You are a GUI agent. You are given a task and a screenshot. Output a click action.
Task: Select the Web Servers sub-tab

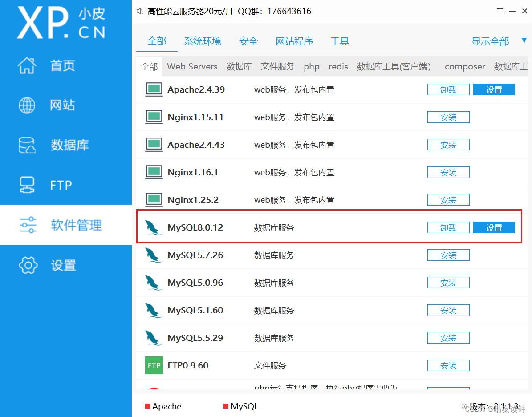pyautogui.click(x=192, y=66)
